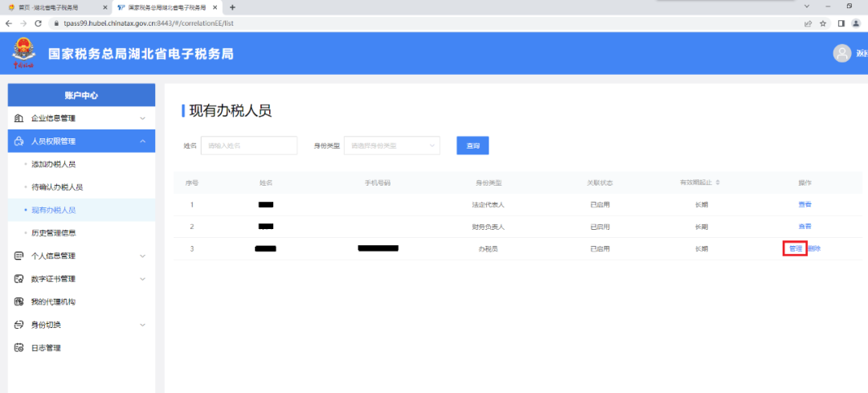Share this page via share icon
Image resolution: width=868 pixels, height=393 pixels.
pyautogui.click(x=809, y=24)
